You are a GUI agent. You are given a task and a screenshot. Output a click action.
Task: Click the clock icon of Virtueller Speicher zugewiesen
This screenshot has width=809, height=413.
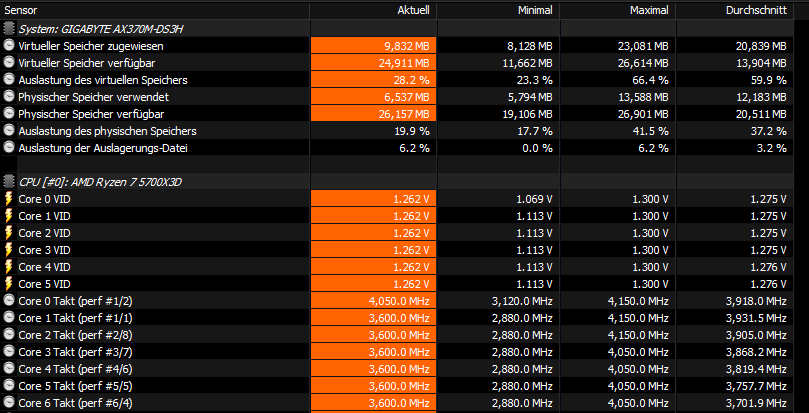click(9, 46)
